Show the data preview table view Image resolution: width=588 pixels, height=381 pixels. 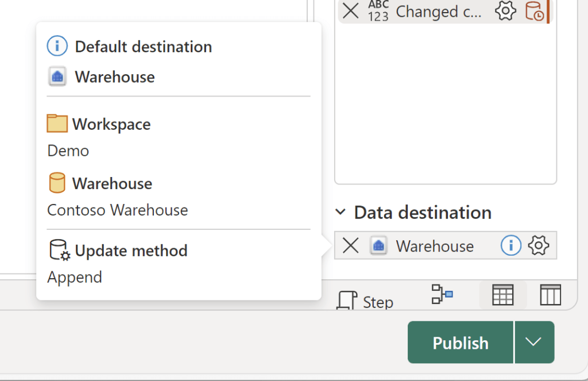[x=502, y=295]
